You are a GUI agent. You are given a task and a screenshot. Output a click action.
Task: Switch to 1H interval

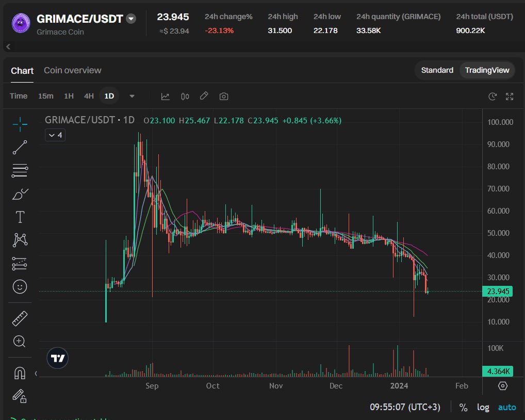(69, 96)
